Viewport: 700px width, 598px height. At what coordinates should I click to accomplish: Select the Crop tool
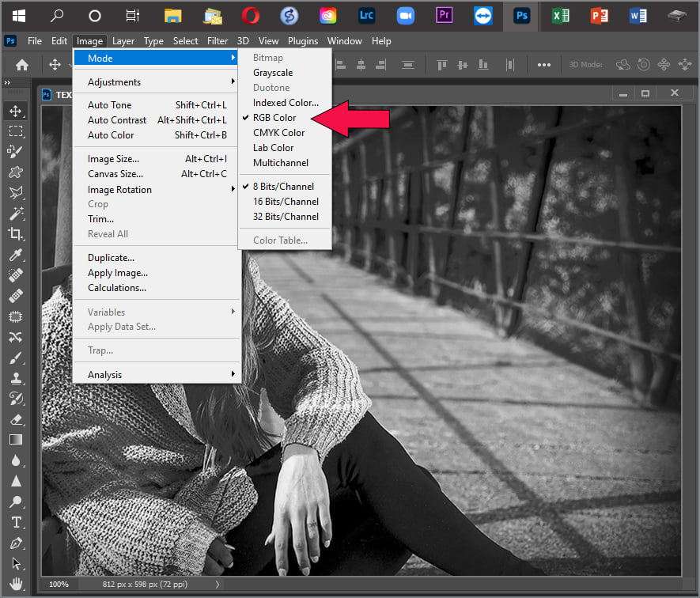(x=16, y=233)
